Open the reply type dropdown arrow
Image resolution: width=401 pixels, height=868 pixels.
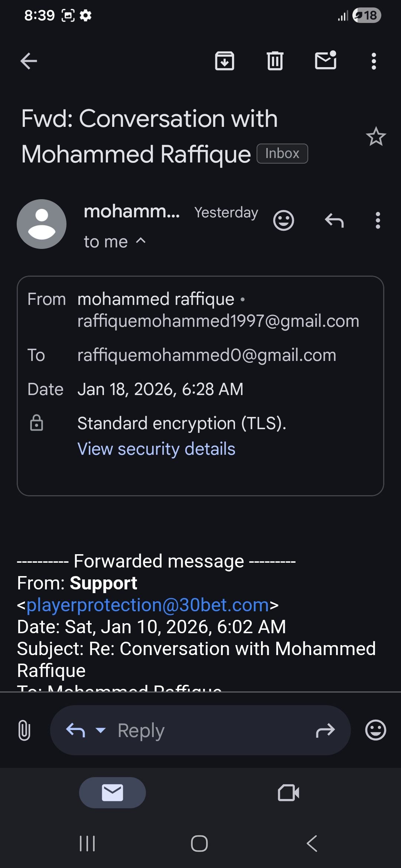(101, 730)
